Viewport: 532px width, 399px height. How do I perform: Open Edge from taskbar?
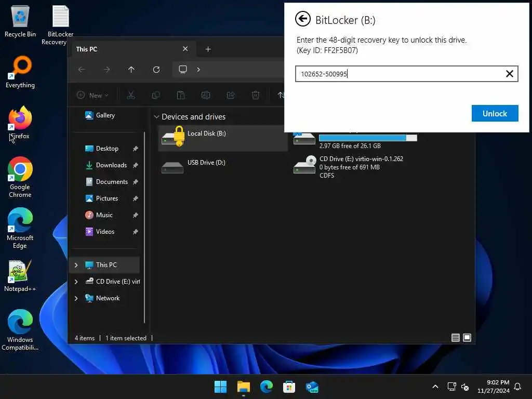click(x=267, y=387)
